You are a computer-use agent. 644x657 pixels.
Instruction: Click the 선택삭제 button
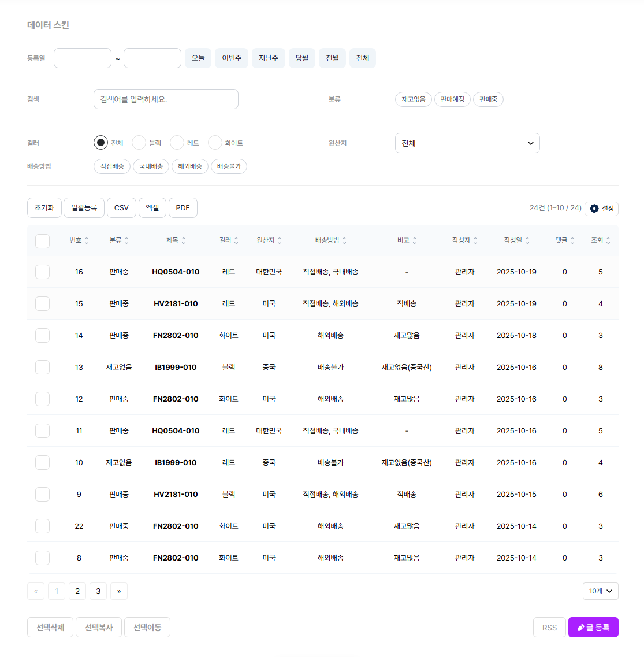pos(50,628)
